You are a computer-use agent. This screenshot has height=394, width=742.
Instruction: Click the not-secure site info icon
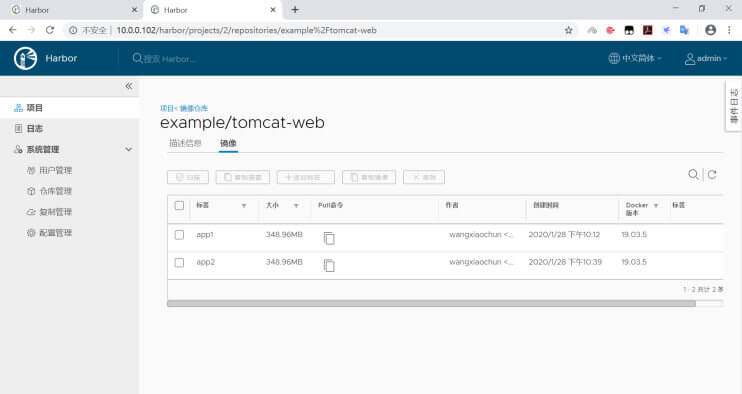(x=73, y=30)
